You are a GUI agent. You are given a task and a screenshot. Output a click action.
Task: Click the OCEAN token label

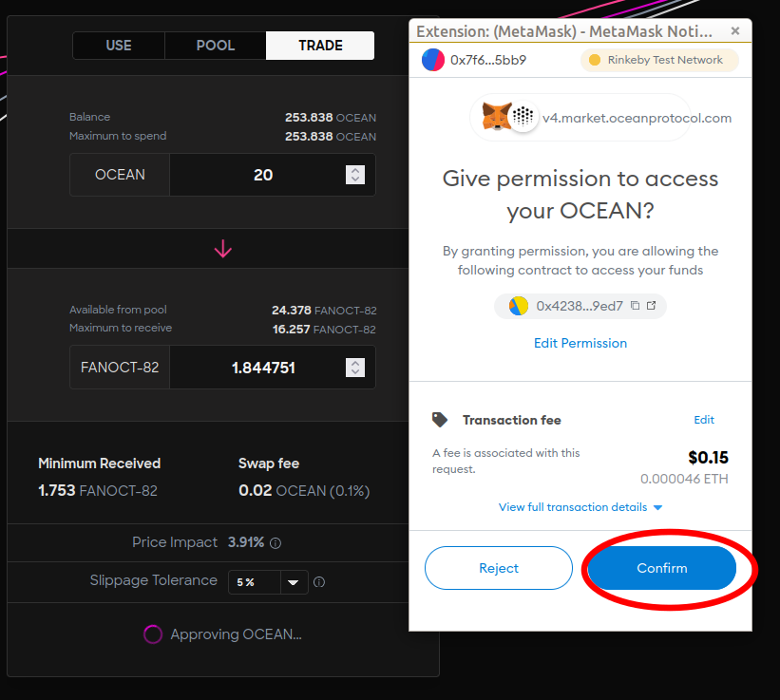click(120, 175)
